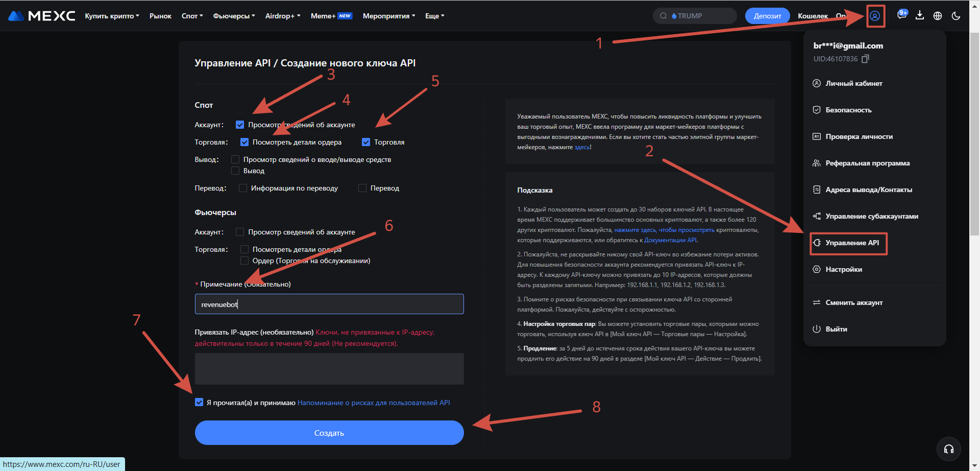Open the notifications chat icon

coord(902,15)
